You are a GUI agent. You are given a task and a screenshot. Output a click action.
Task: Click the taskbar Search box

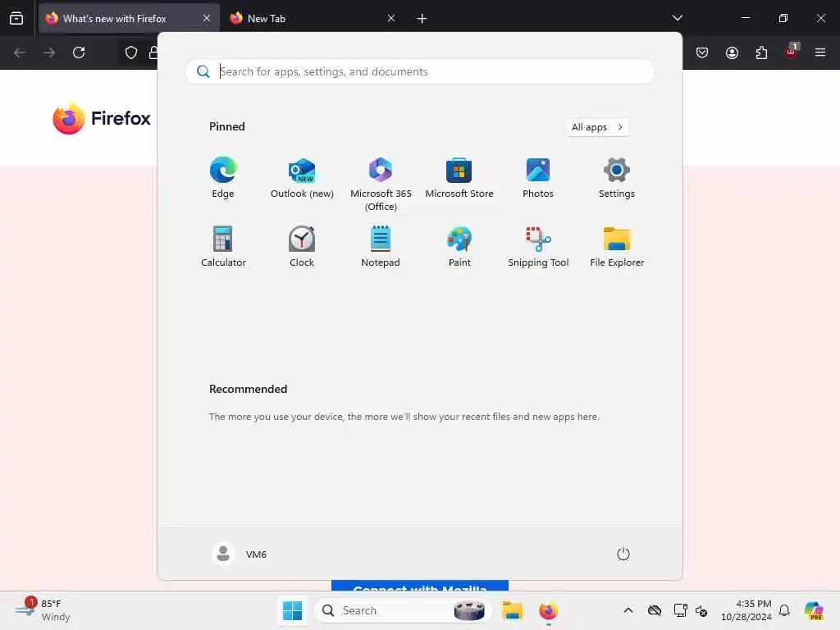click(x=402, y=610)
